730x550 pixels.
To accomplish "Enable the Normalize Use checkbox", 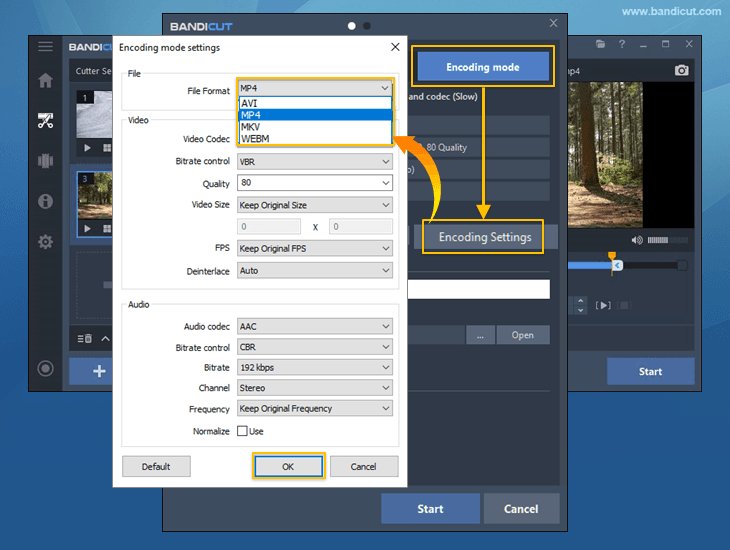I will coord(242,431).
